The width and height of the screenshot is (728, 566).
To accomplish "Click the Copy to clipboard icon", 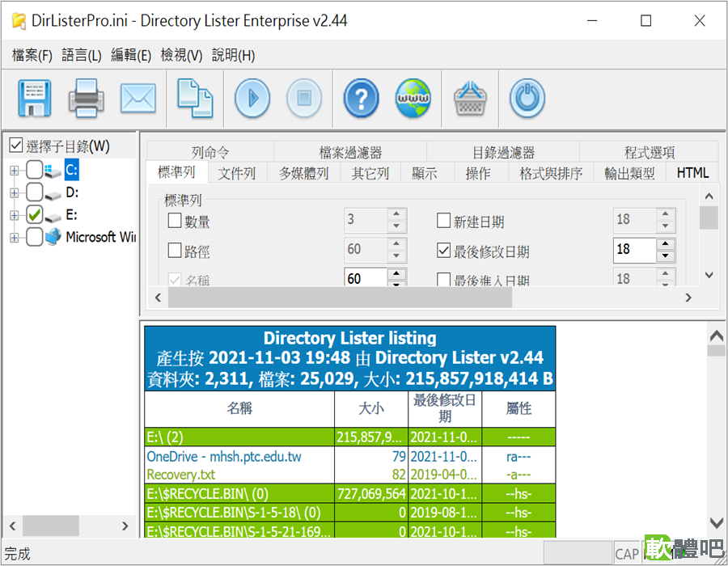I will point(195,99).
